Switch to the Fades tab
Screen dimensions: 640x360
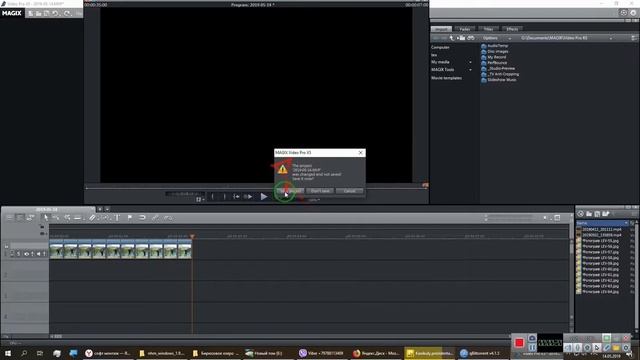click(464, 29)
